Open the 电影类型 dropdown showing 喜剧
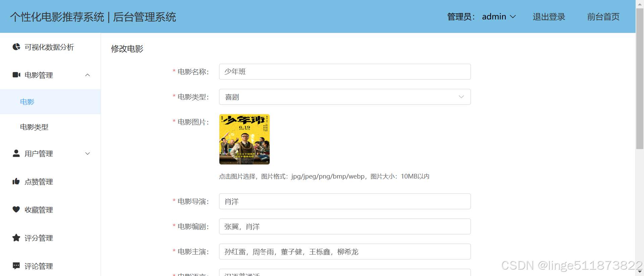 point(345,97)
